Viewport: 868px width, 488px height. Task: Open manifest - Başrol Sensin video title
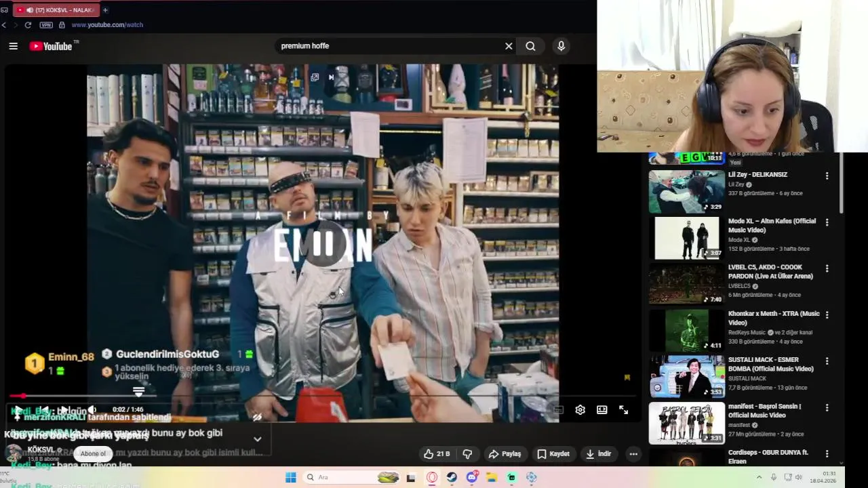(x=764, y=411)
